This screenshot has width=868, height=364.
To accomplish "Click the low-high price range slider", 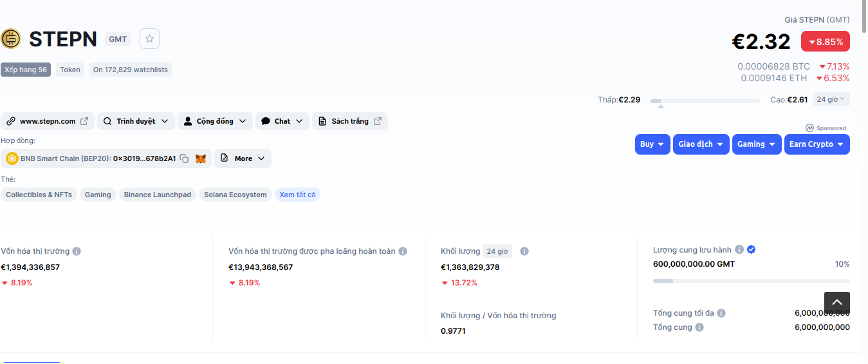I will pos(705,101).
